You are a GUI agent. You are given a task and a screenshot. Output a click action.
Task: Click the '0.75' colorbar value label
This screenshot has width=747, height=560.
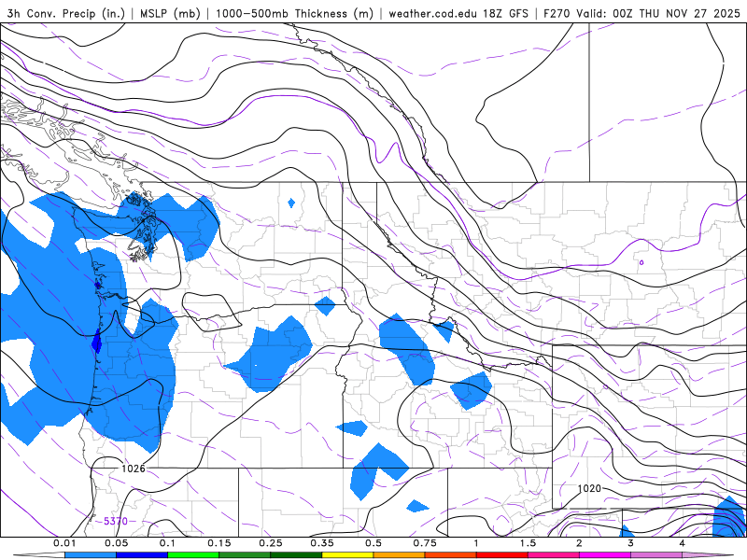pyautogui.click(x=425, y=543)
